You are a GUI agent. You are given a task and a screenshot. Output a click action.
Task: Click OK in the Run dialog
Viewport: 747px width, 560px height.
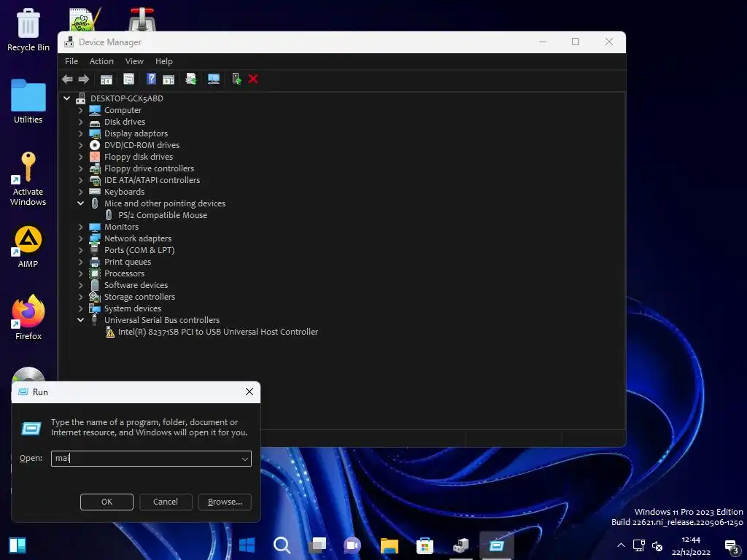pos(107,502)
